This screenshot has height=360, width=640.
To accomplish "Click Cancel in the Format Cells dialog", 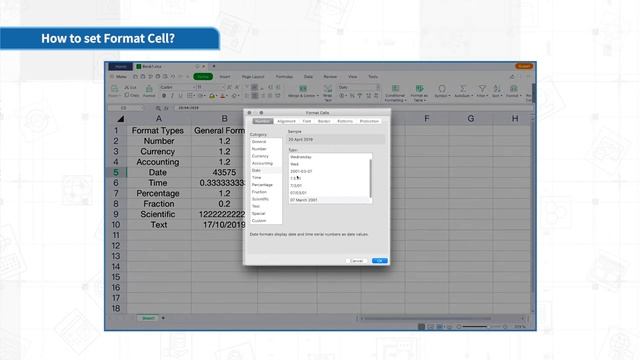I will (x=356, y=260).
